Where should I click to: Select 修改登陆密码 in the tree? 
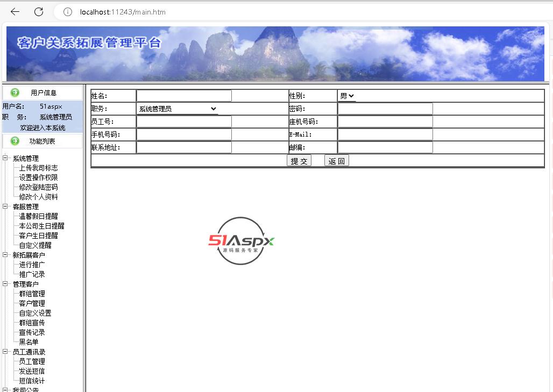(x=38, y=187)
